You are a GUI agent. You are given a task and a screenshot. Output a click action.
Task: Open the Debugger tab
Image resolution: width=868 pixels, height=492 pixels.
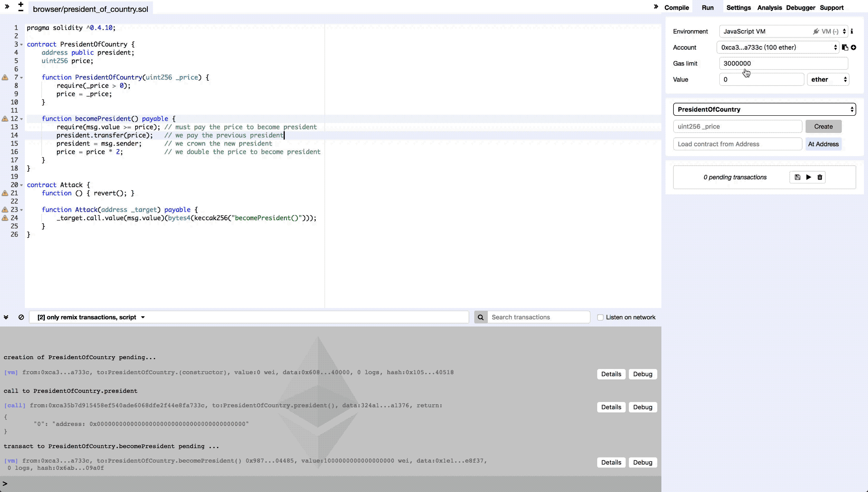800,8
